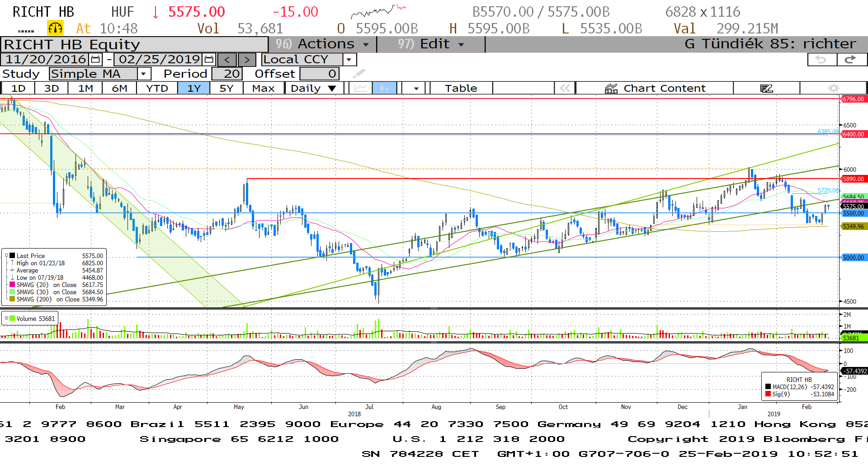The image size is (868, 470).
Task: Click the RICHT HB Equity security field
Action: click(x=135, y=44)
